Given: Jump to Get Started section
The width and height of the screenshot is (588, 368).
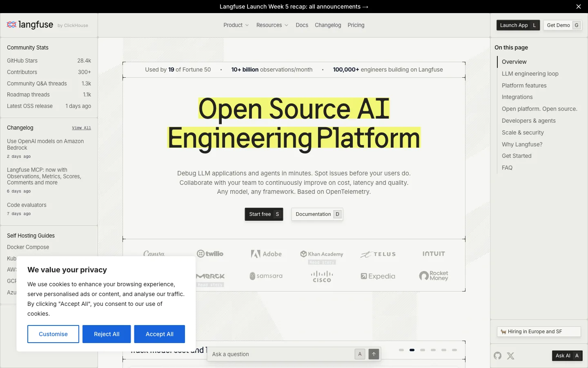Looking at the screenshot, I should (517, 156).
